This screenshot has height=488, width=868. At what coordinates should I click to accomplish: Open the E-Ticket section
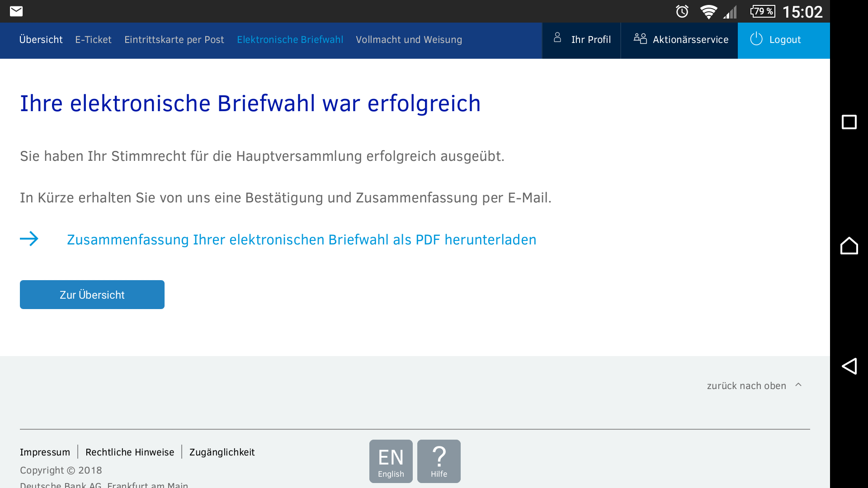[x=93, y=40]
